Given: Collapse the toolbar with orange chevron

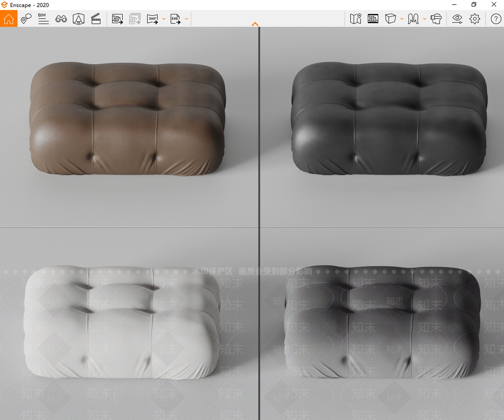Looking at the screenshot, I should (x=255, y=24).
